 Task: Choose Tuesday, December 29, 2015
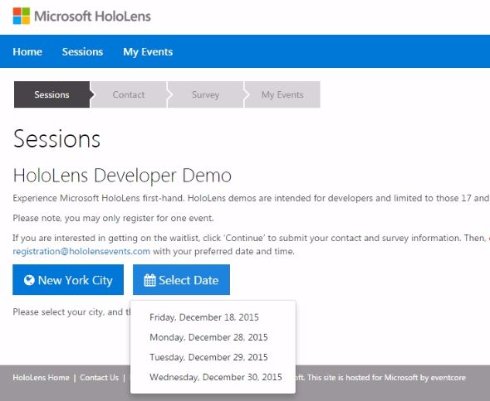tap(209, 357)
